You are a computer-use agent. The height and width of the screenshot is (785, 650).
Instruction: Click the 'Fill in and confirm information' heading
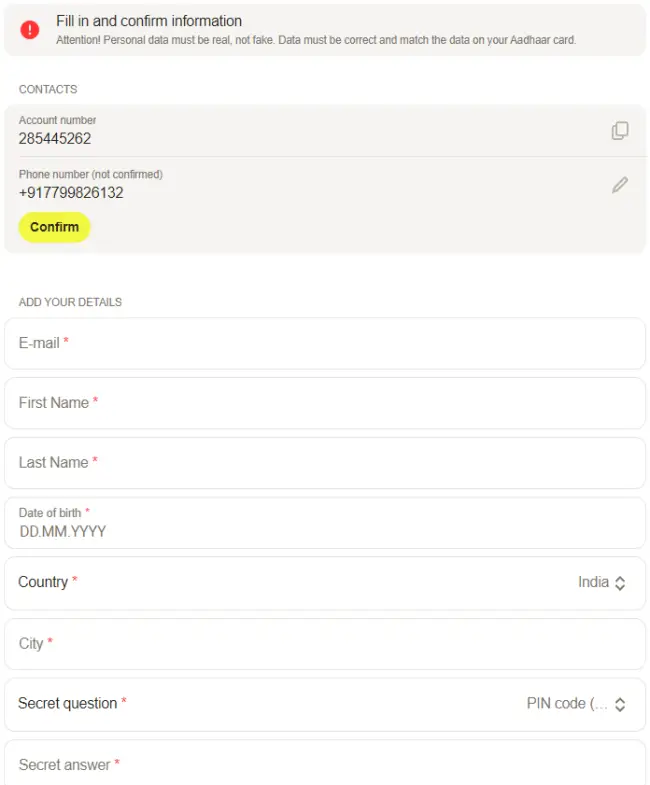pyautogui.click(x=149, y=21)
